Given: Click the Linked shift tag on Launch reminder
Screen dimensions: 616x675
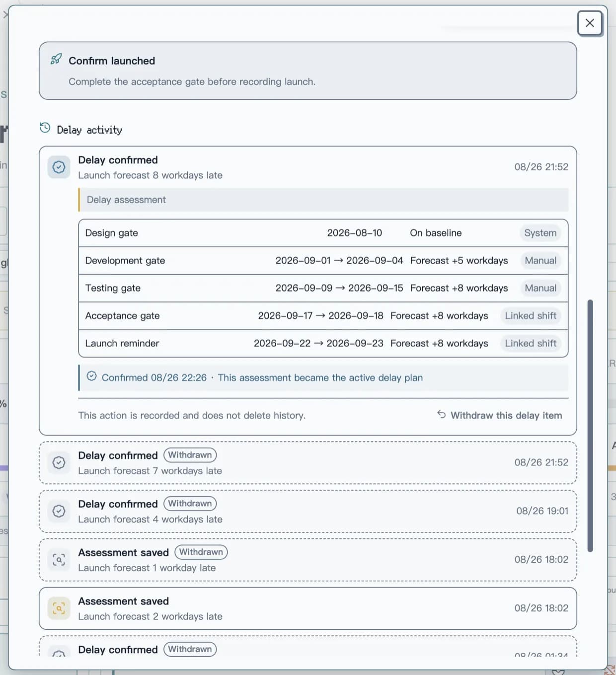Looking at the screenshot, I should point(531,343).
